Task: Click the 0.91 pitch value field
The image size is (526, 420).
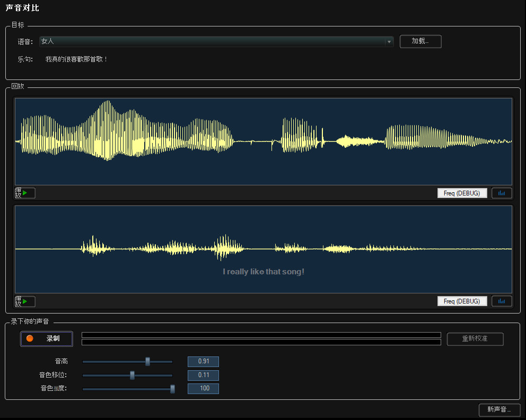Action: point(203,361)
